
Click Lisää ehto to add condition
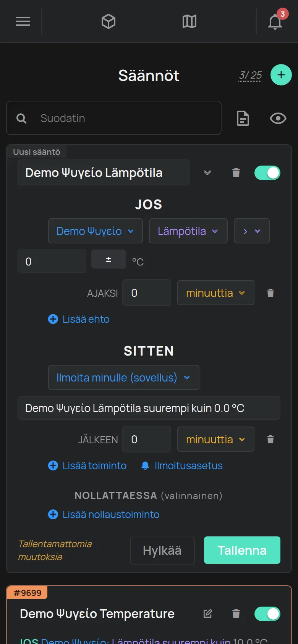[x=79, y=319]
